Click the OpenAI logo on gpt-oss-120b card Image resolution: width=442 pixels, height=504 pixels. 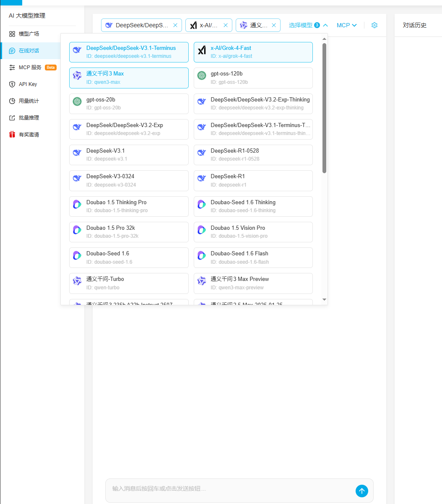(202, 75)
